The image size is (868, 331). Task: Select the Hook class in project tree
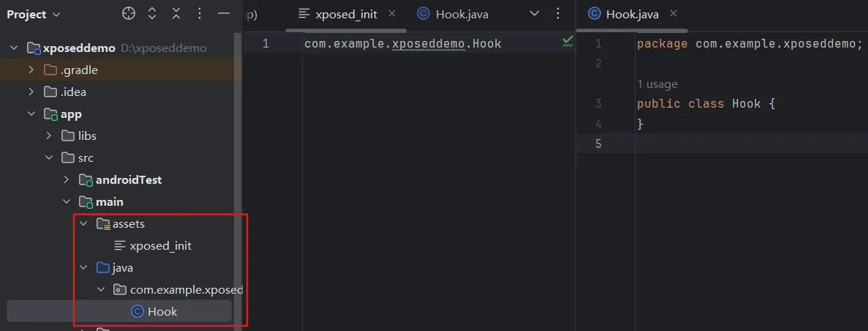pyautogui.click(x=162, y=312)
